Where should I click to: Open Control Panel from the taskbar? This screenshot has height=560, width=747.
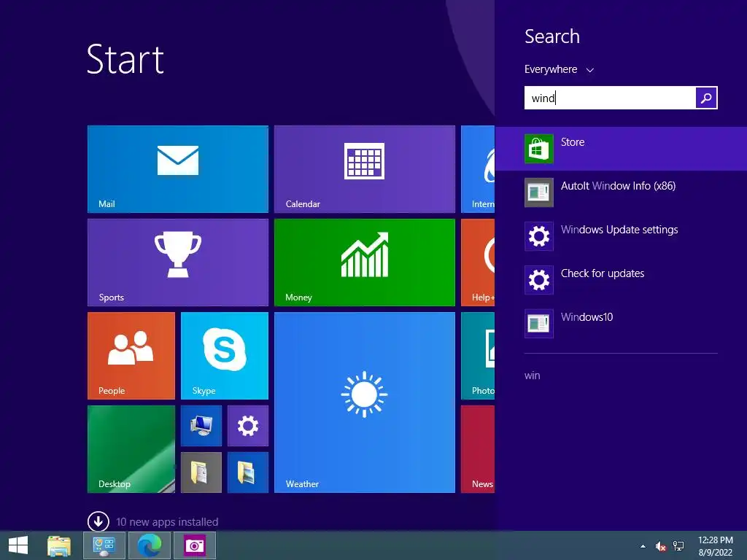[x=104, y=545]
